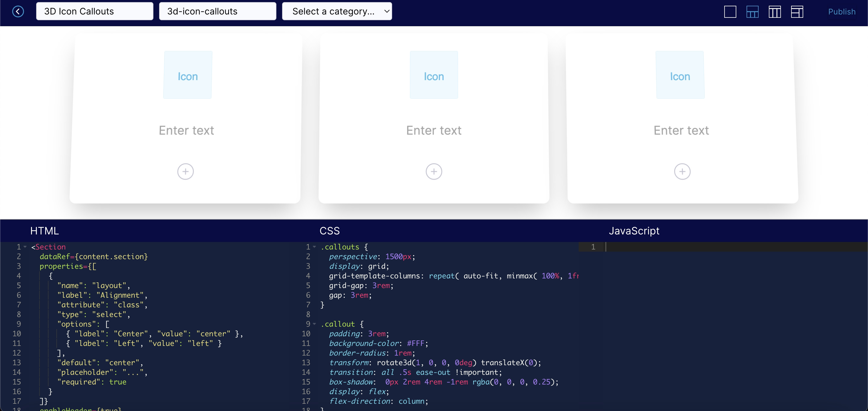Select the two column layout icon
Viewport: 868px width, 411px height.
(x=752, y=11)
